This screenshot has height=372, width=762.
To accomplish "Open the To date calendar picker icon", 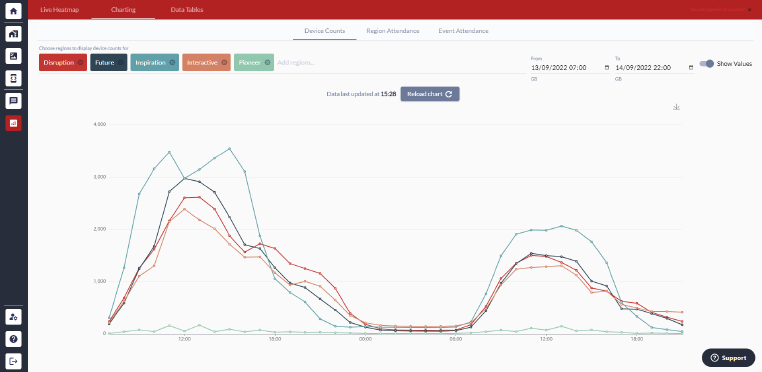I will pos(691,68).
